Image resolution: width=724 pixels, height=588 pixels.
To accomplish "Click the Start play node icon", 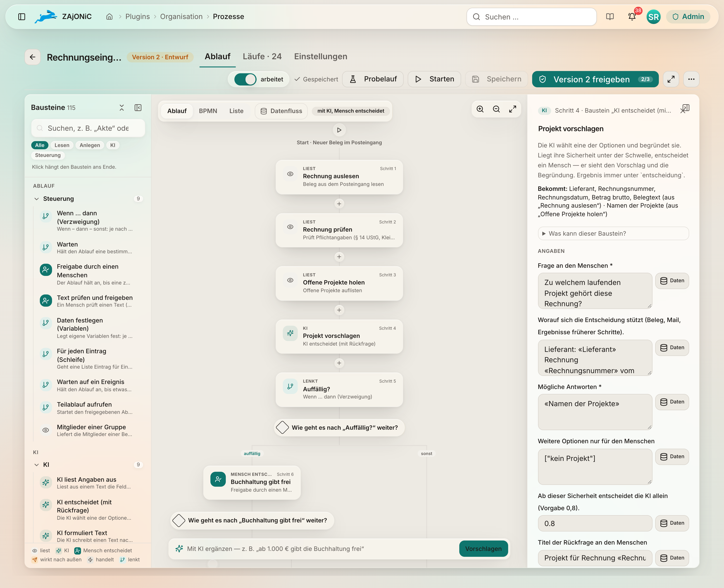I will coord(339,130).
